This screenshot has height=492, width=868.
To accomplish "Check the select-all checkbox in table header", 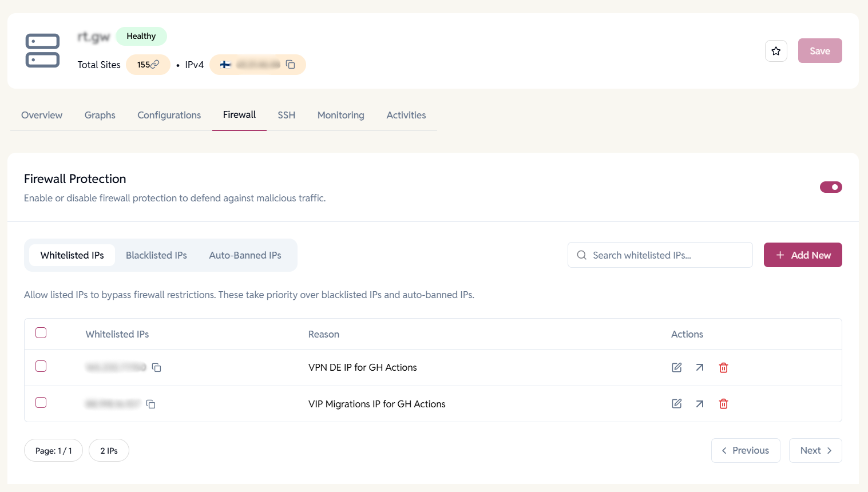I will pyautogui.click(x=41, y=333).
